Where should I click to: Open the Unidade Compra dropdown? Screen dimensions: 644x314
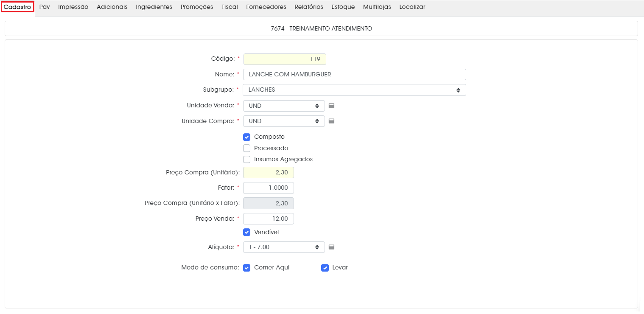pos(284,121)
